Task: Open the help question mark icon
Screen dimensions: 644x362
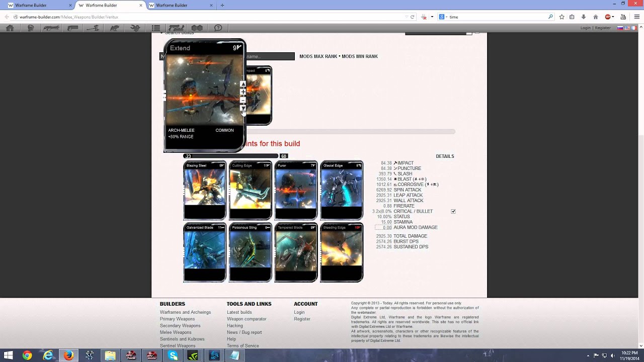Action: click(218, 28)
